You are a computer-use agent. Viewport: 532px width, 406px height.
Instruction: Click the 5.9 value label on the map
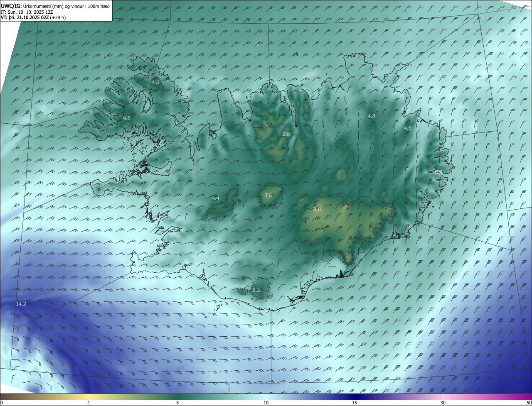(99, 190)
